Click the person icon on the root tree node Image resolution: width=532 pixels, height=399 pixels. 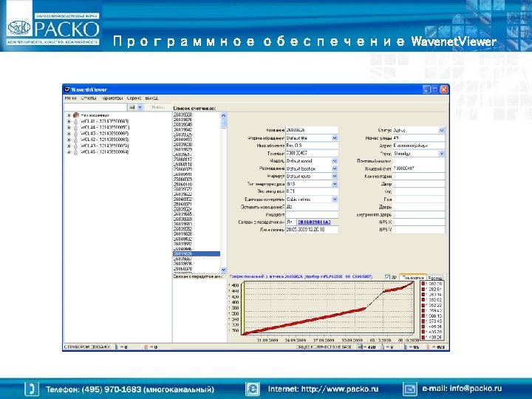click(75, 115)
